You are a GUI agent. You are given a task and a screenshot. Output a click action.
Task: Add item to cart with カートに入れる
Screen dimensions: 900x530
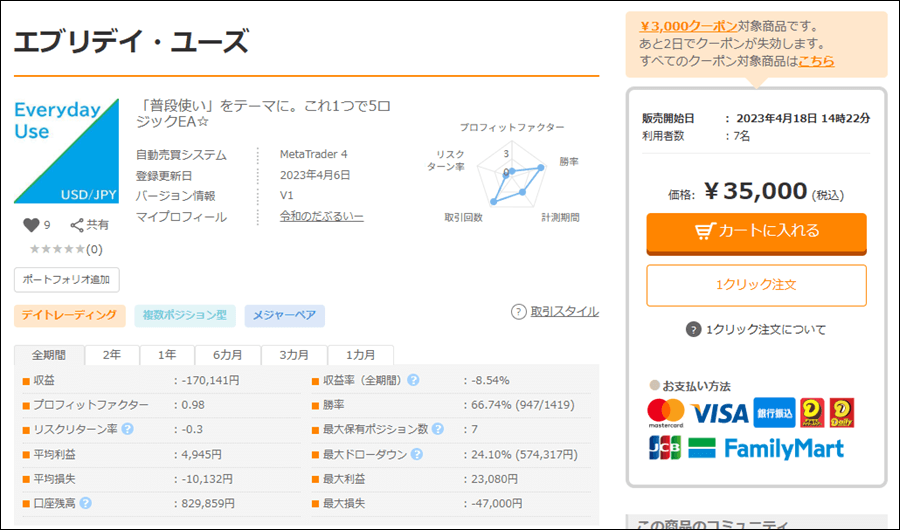pos(756,231)
